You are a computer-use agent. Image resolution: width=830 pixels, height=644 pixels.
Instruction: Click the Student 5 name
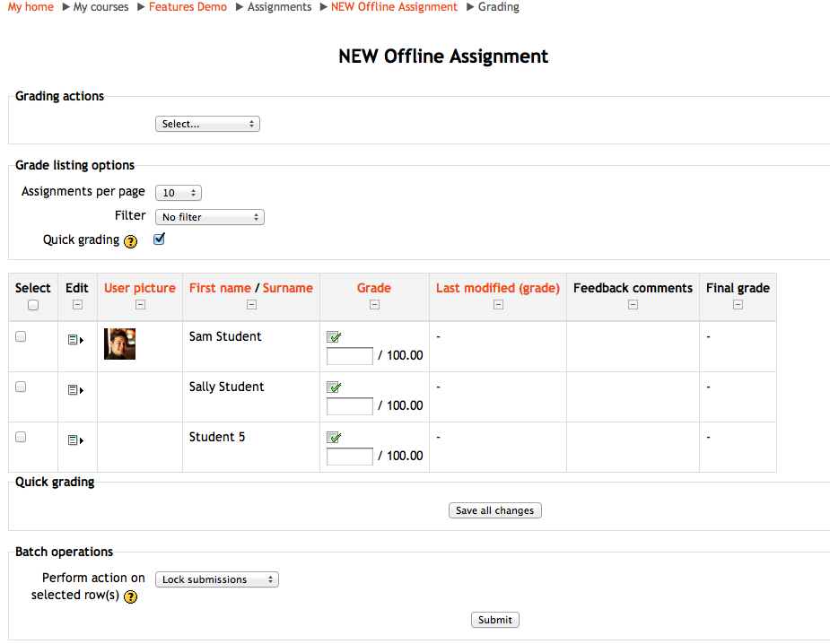217,437
